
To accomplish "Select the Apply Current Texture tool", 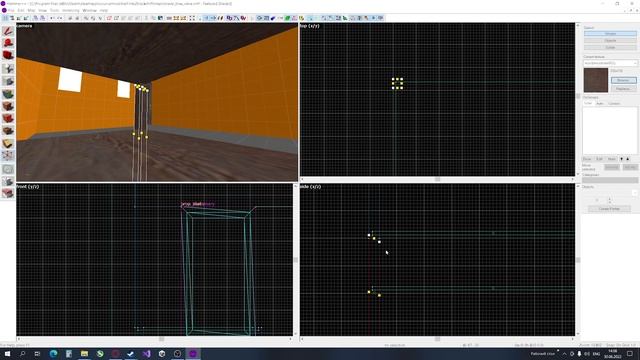I will click(x=8, y=106).
